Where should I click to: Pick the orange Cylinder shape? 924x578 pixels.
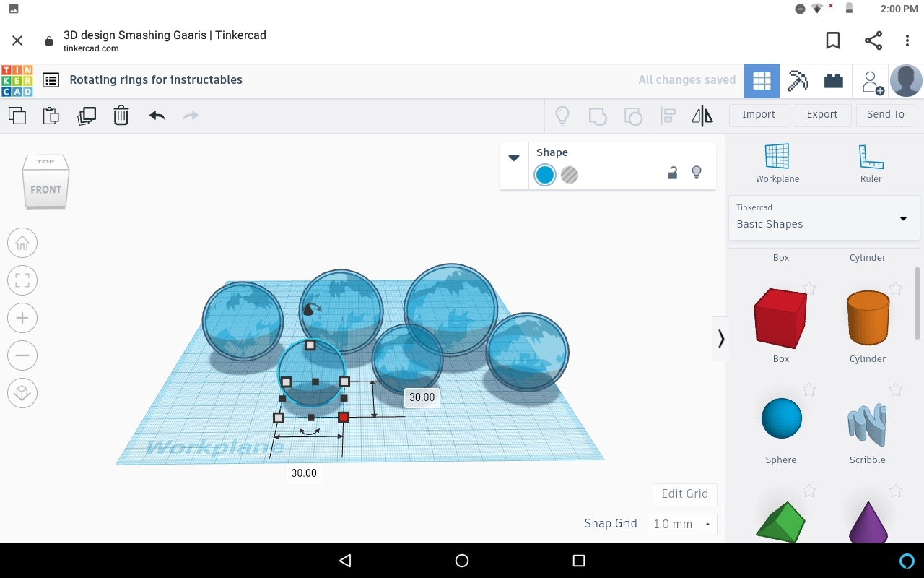(868, 318)
